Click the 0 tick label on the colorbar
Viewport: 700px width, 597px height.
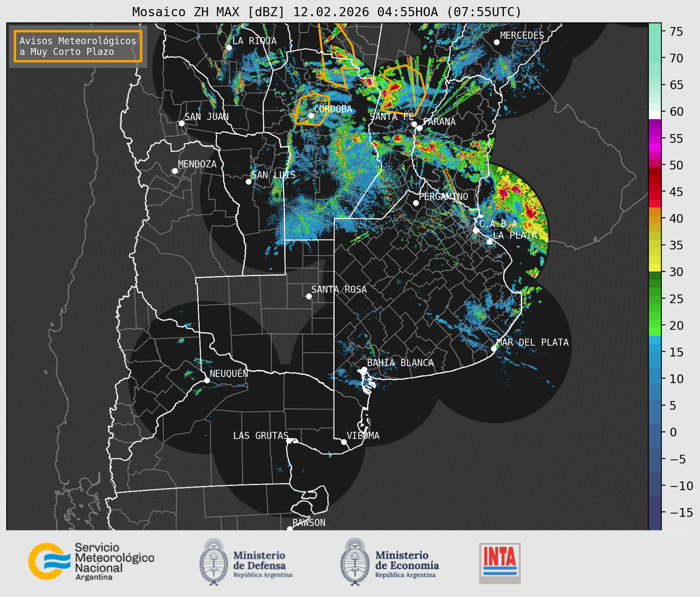pos(673,432)
